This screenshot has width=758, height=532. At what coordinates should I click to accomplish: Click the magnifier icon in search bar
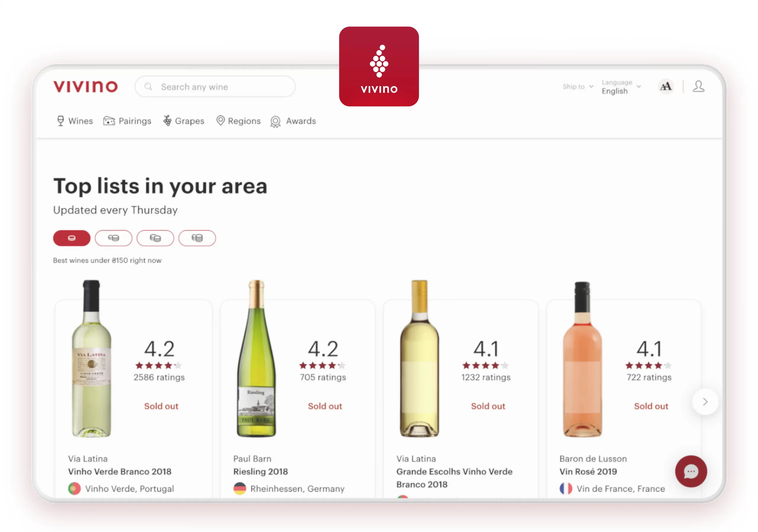tap(148, 86)
